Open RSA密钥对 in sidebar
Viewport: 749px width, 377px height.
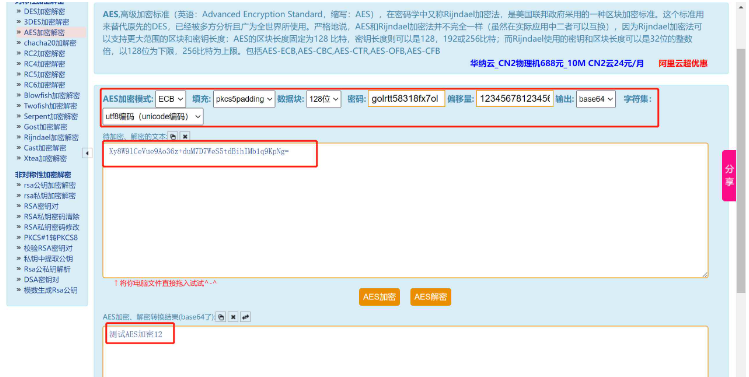point(41,206)
